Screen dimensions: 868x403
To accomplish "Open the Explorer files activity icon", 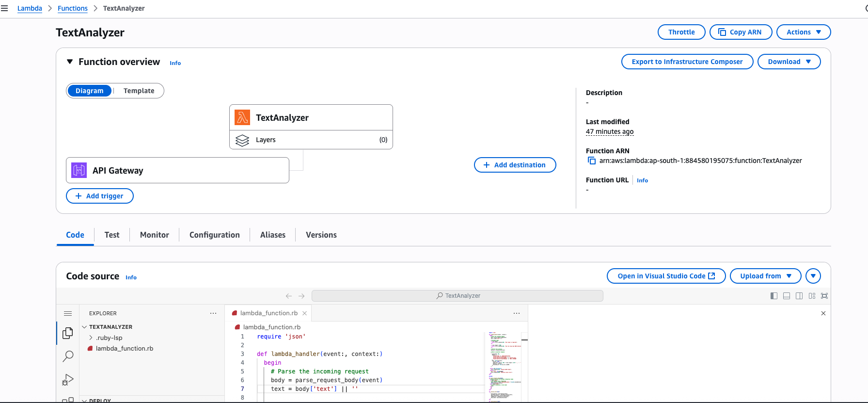I will [68, 333].
